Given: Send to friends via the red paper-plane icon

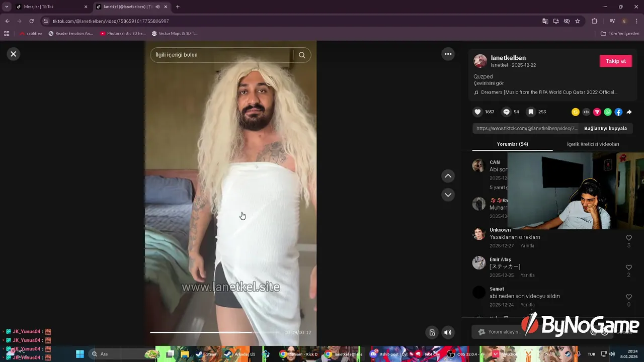Looking at the screenshot, I should [597, 112].
